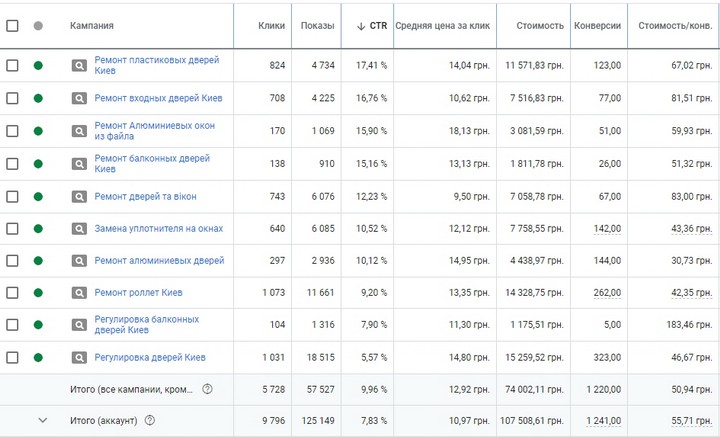Click search icon beside Ремонт дверей та вікон

79,196
